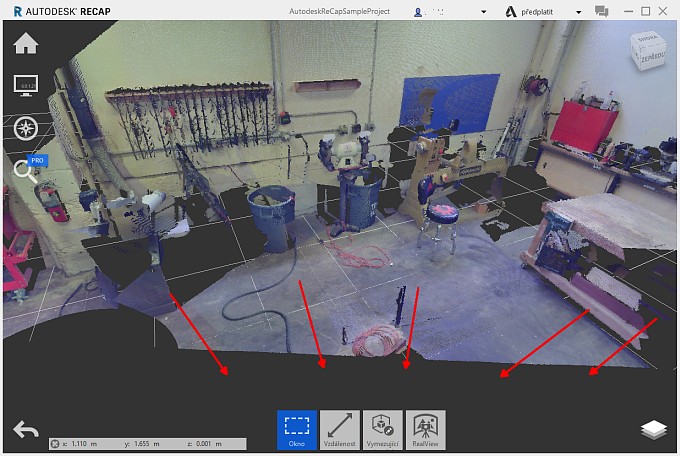Switch to RealView mode
The width and height of the screenshot is (680, 456).
[425, 429]
